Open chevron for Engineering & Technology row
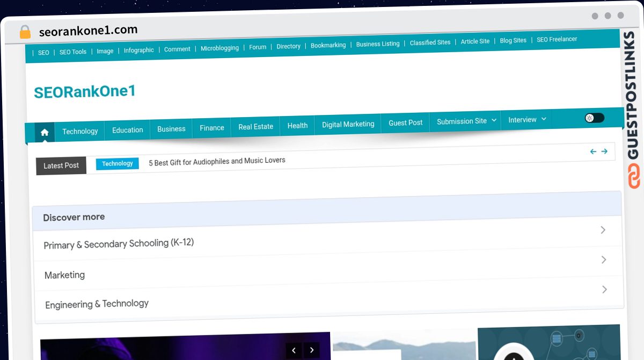 [x=605, y=290]
